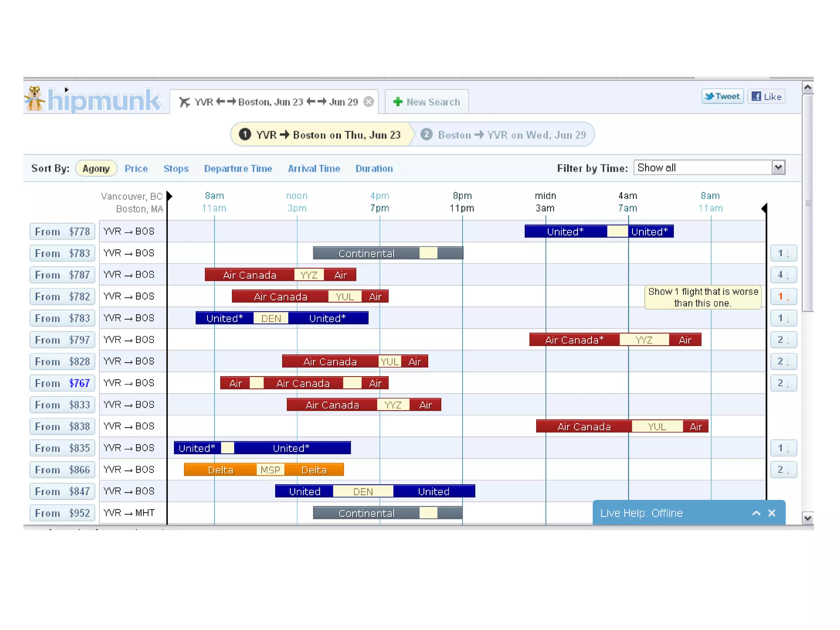Sort flights by Price
Screen dimensions: 840x630
(136, 169)
